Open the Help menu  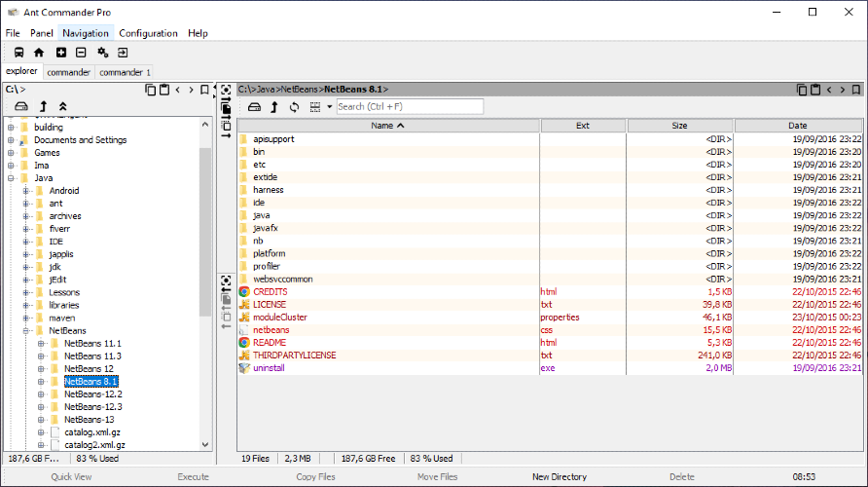pos(198,33)
